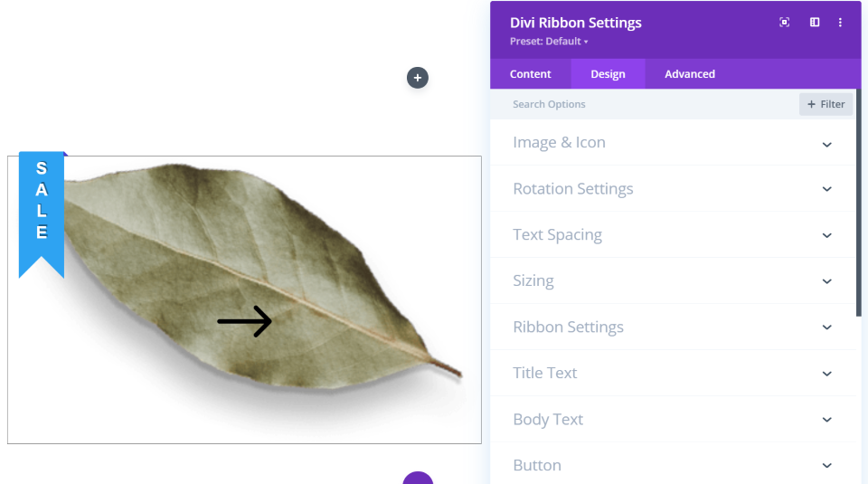Screen dimensions: 868x484
Task: Click the expand modal fullscreen icon
Action: (x=785, y=23)
